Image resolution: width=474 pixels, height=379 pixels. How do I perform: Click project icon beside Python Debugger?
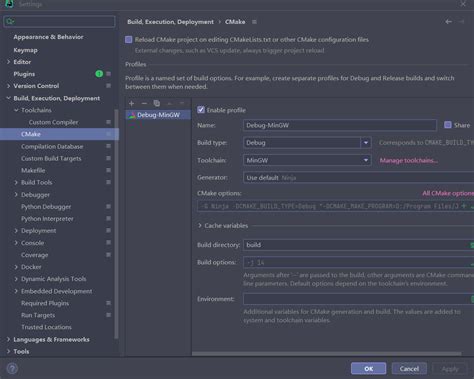click(x=109, y=207)
